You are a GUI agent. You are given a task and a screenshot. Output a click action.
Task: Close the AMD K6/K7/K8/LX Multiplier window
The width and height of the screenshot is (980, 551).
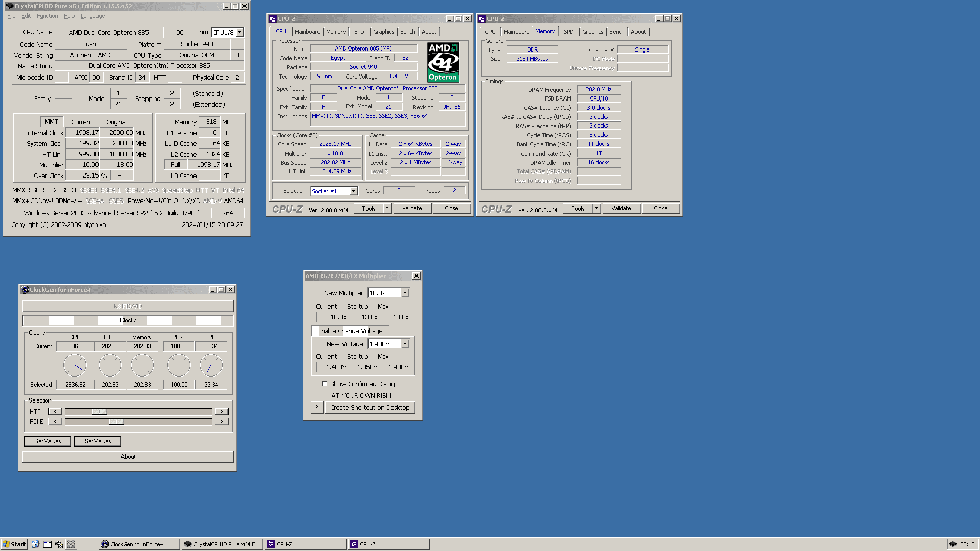(416, 276)
